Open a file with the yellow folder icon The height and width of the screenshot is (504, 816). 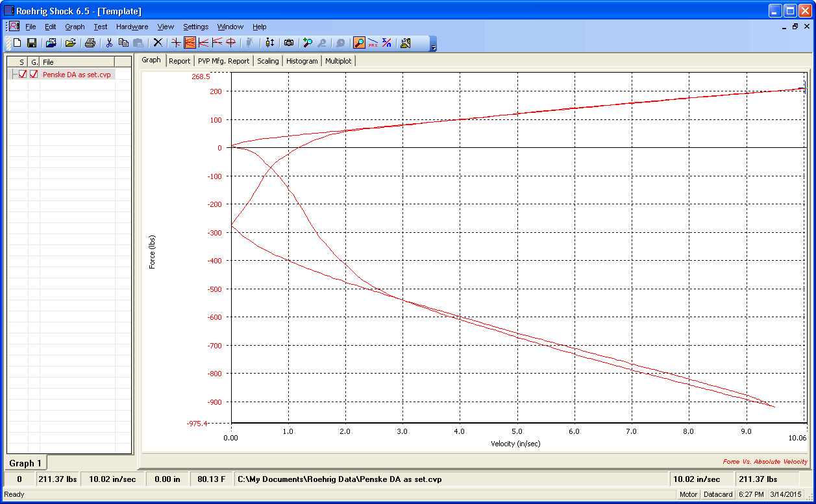[x=70, y=43]
